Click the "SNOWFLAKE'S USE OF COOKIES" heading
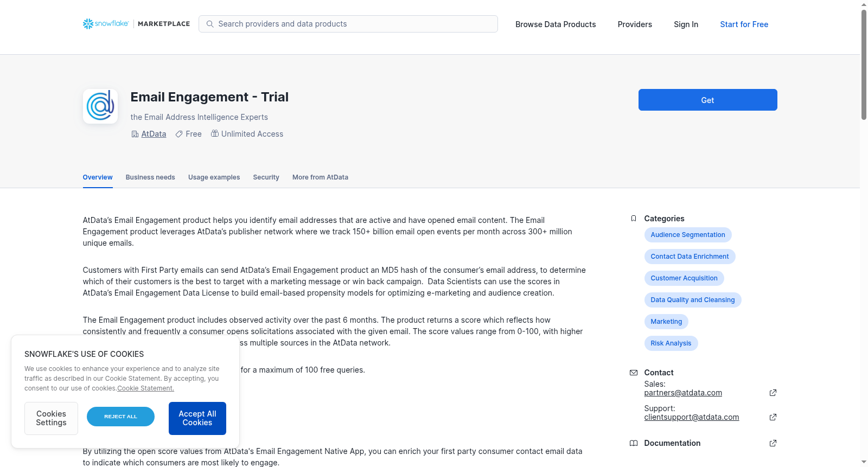The image size is (868, 467). click(x=84, y=354)
